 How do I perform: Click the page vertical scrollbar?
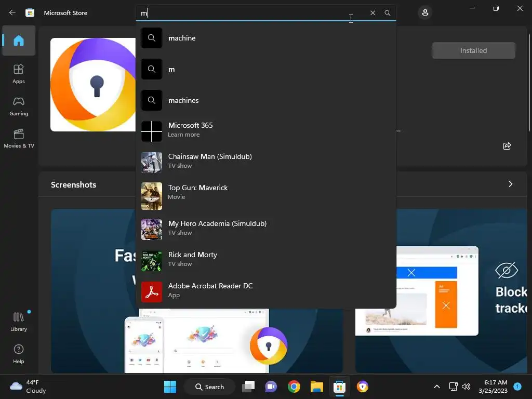529,83
